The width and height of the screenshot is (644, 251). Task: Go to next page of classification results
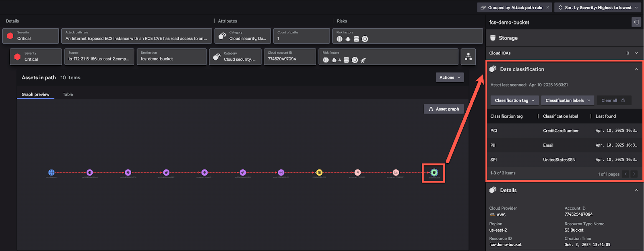pos(634,174)
